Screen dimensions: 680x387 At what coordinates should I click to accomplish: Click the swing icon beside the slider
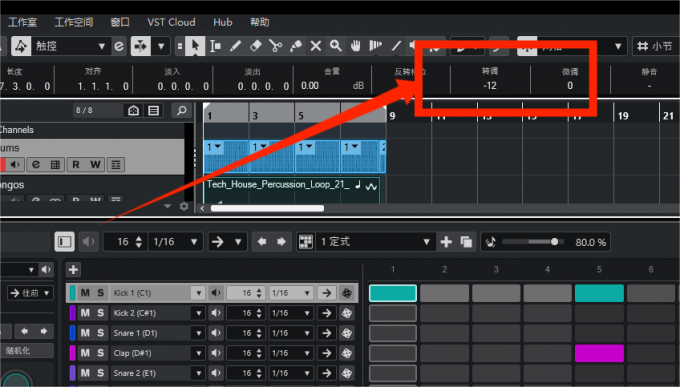(491, 242)
